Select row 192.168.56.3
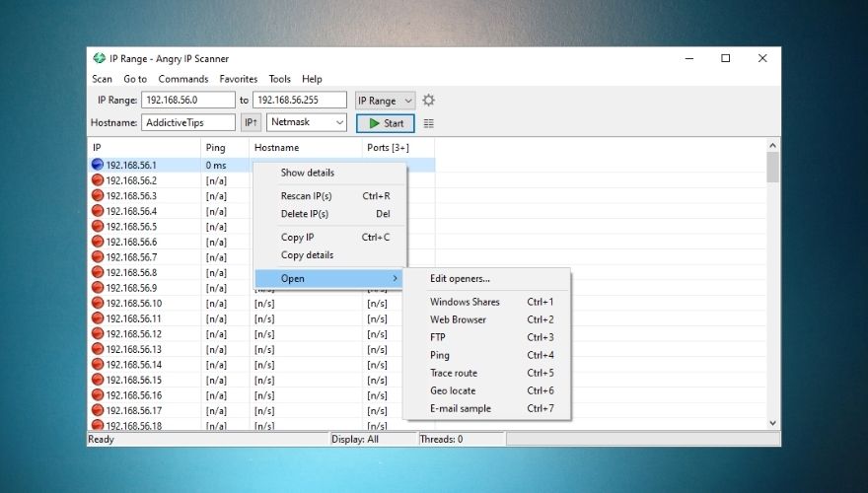This screenshot has height=493, width=868. [x=131, y=196]
